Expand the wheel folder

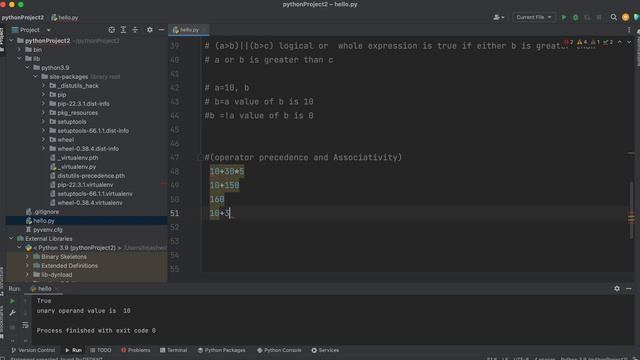click(x=44, y=140)
